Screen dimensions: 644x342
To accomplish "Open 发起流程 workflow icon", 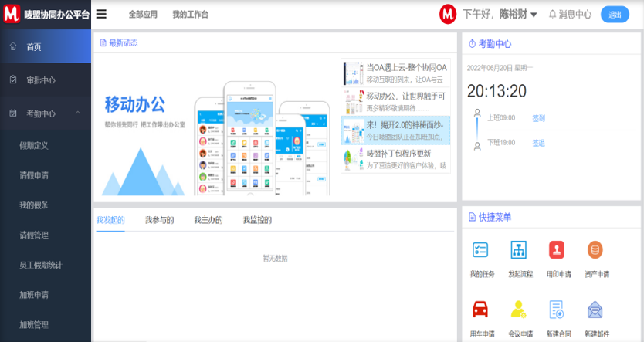I will pos(519,250).
